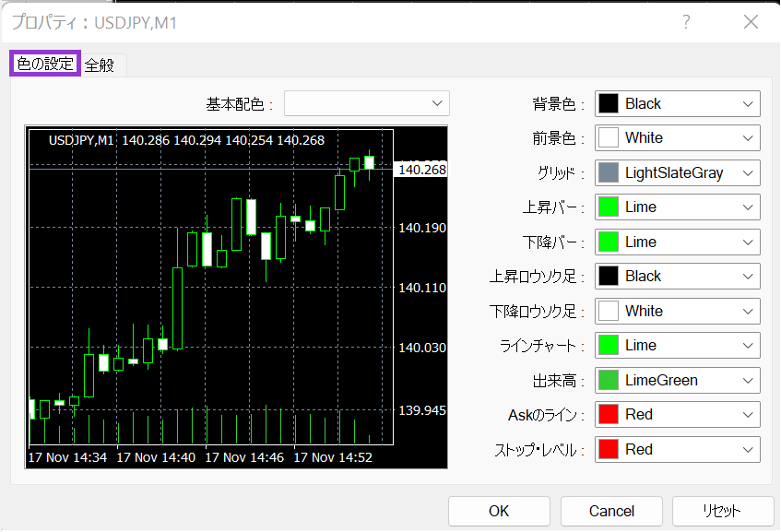781x532 pixels.
Task: Expand the 上昇ロウソク足 Black dropdown
Action: point(678,277)
